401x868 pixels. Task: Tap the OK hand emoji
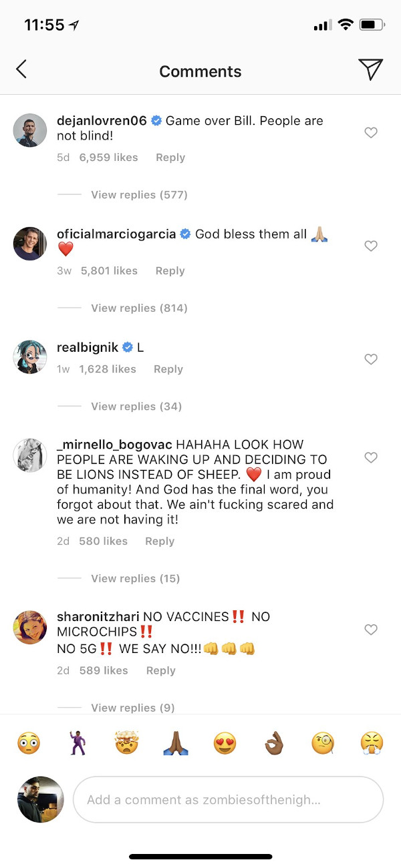[274, 743]
